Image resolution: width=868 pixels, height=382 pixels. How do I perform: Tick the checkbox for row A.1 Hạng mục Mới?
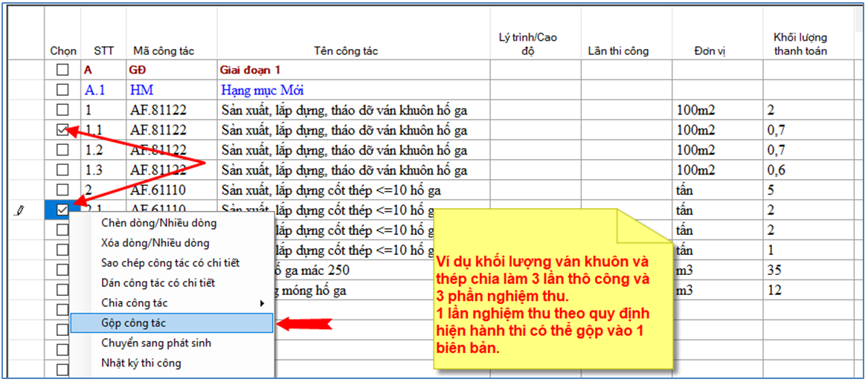pos(62,90)
